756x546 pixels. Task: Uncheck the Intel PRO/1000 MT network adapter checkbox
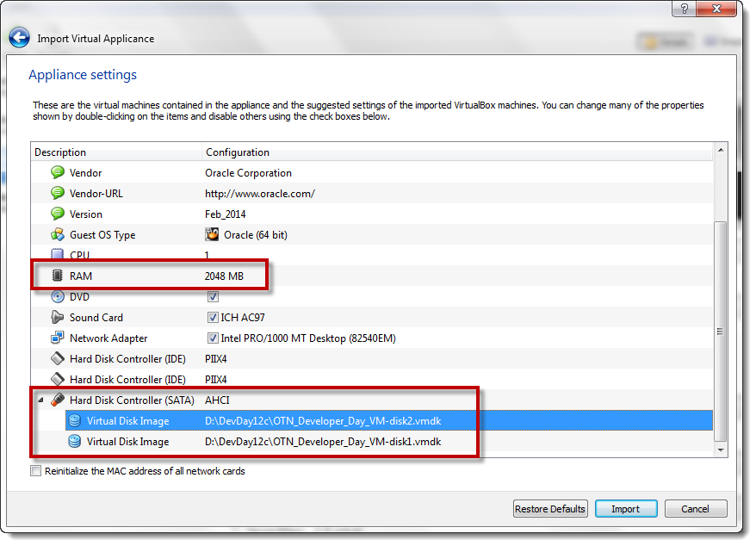(213, 338)
